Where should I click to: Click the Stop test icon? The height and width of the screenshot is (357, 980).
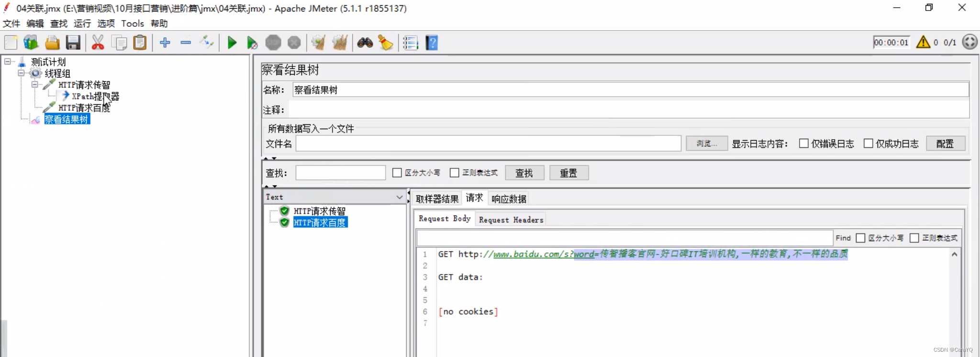(x=273, y=43)
